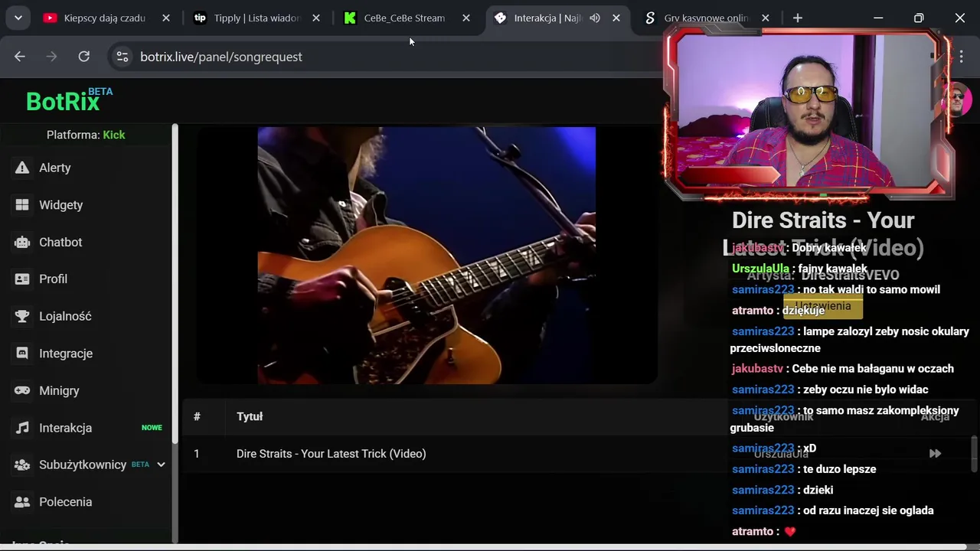Switch to the Kiepscy dają czadu tab

click(105, 18)
